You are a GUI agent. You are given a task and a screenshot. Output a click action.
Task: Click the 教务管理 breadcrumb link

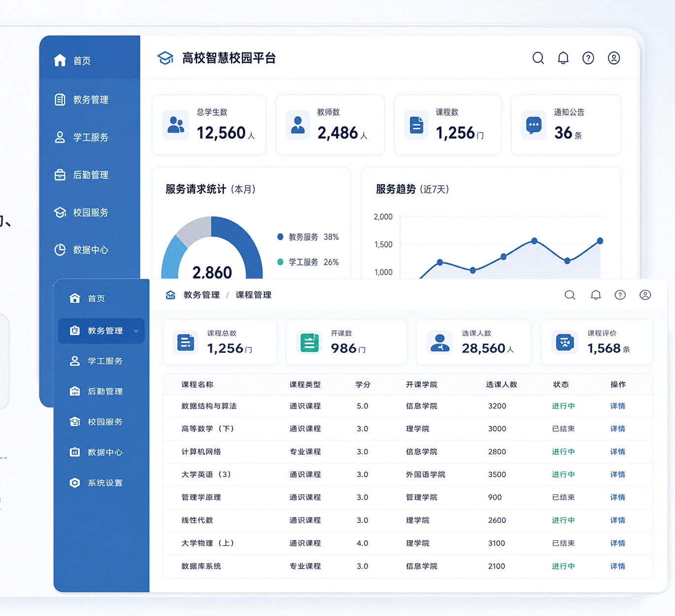pos(202,295)
